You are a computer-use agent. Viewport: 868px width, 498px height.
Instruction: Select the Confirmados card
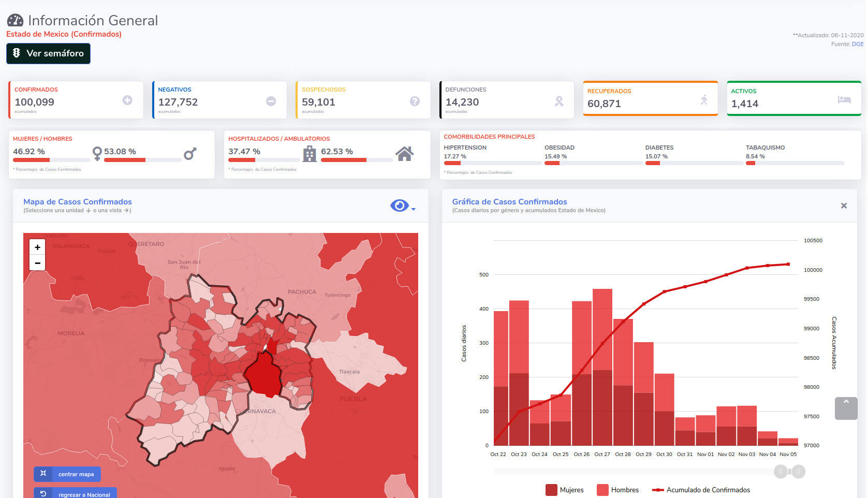pos(76,100)
